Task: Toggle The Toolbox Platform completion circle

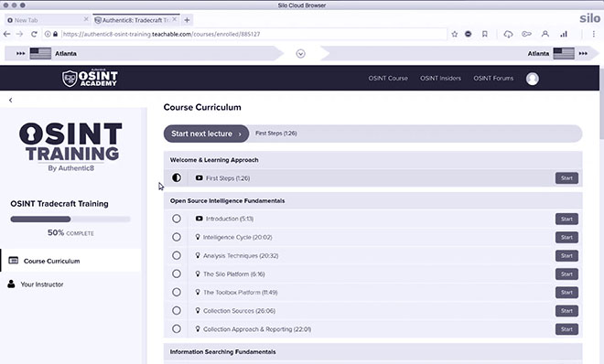Action: click(x=177, y=292)
